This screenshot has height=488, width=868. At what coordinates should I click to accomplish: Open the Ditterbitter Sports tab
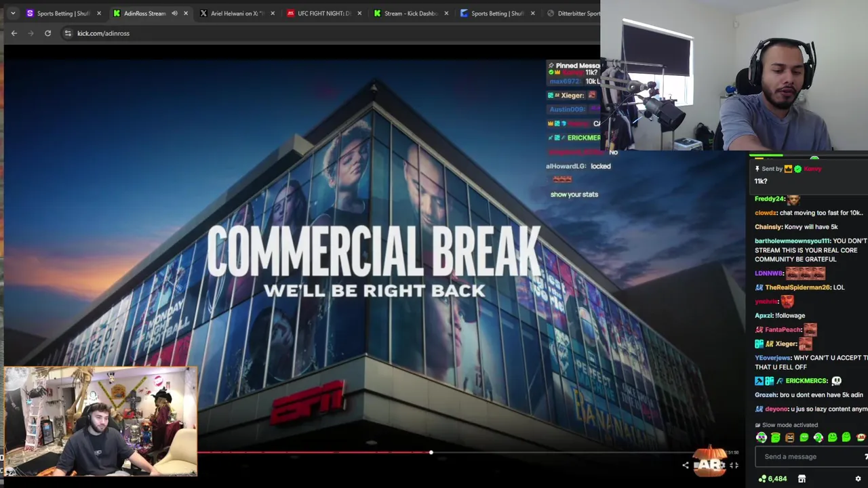pos(573,13)
